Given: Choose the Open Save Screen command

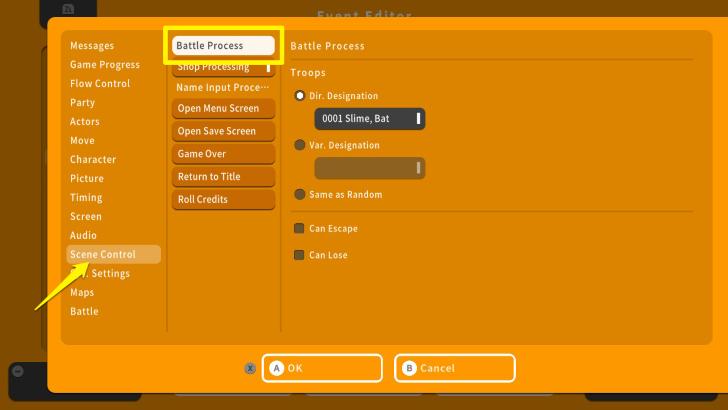Looking at the screenshot, I should pyautogui.click(x=223, y=131).
